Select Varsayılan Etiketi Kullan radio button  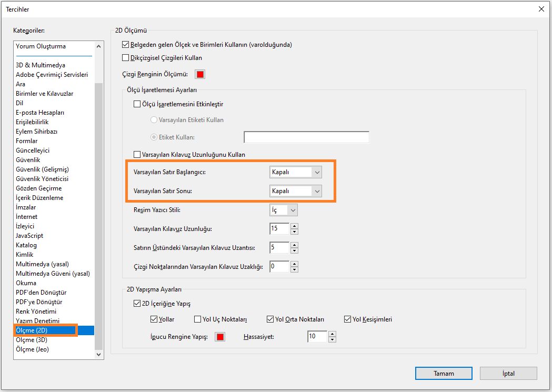coord(154,120)
